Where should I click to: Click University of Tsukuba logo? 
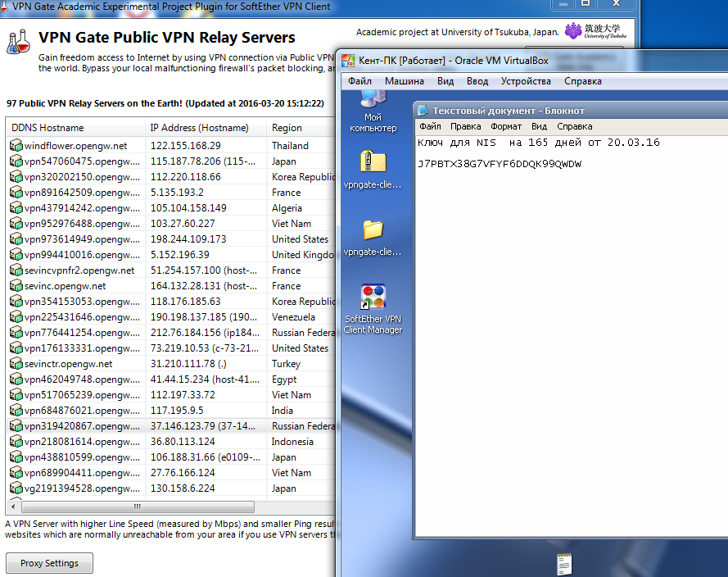tap(595, 31)
